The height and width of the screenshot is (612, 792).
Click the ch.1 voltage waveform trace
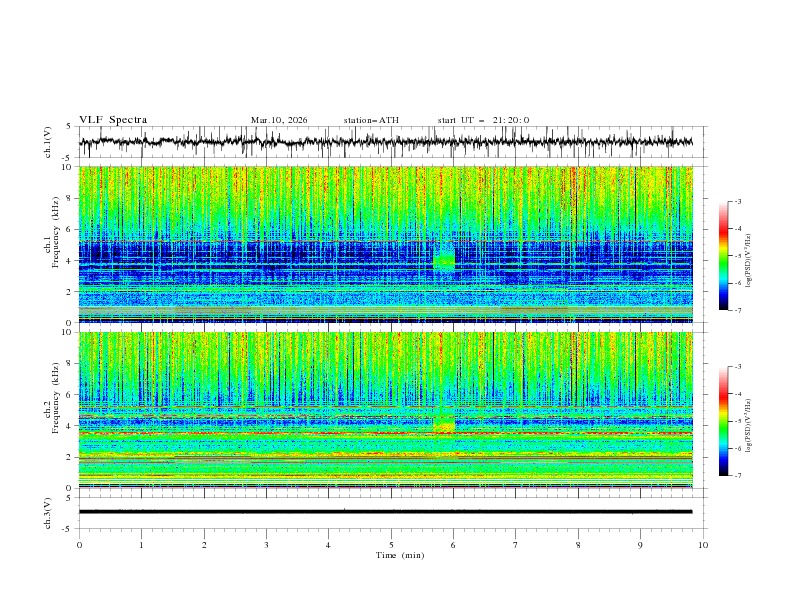pyautogui.click(x=385, y=142)
